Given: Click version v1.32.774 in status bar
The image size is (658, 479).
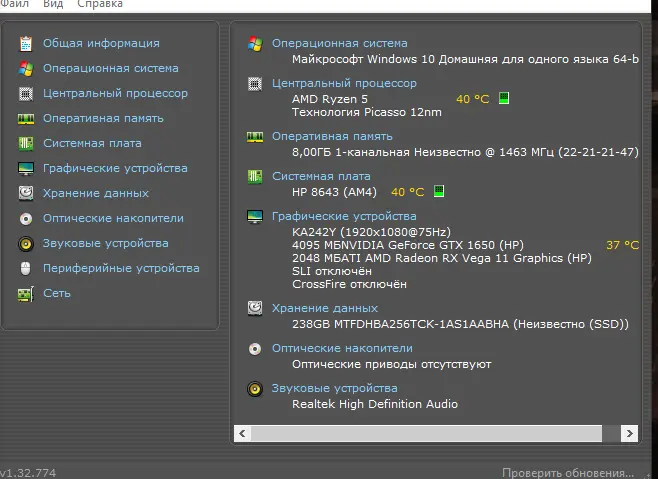Looking at the screenshot, I should 28,473.
